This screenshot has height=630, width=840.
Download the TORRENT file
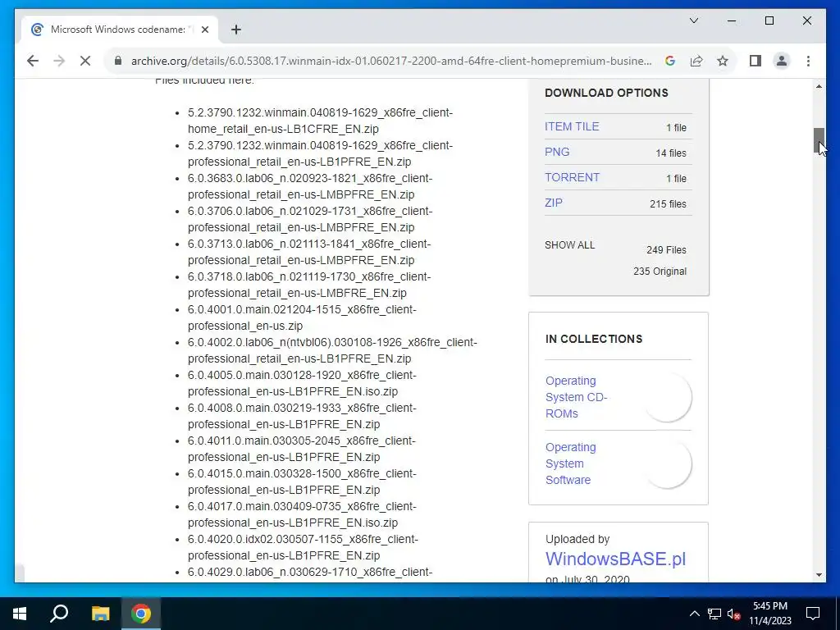pos(572,177)
